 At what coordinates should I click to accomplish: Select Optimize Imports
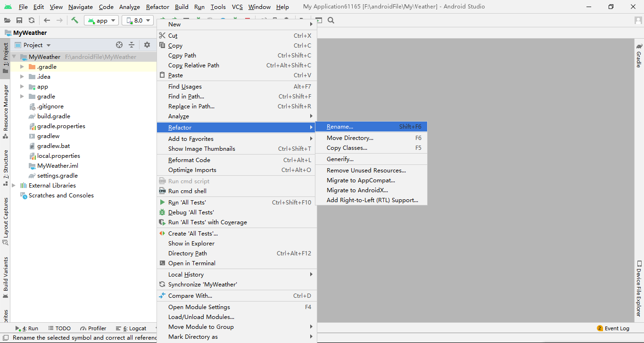[237, 170]
